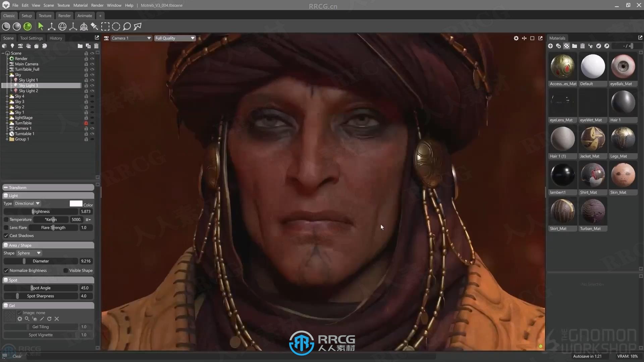Click the Spot Angle value field 45.0
Screen dimensions: 644x362
tap(86, 288)
